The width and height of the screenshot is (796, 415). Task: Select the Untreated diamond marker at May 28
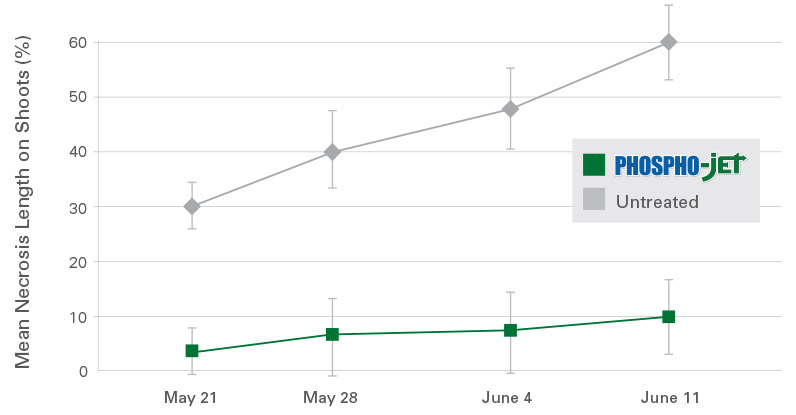pyautogui.click(x=332, y=152)
